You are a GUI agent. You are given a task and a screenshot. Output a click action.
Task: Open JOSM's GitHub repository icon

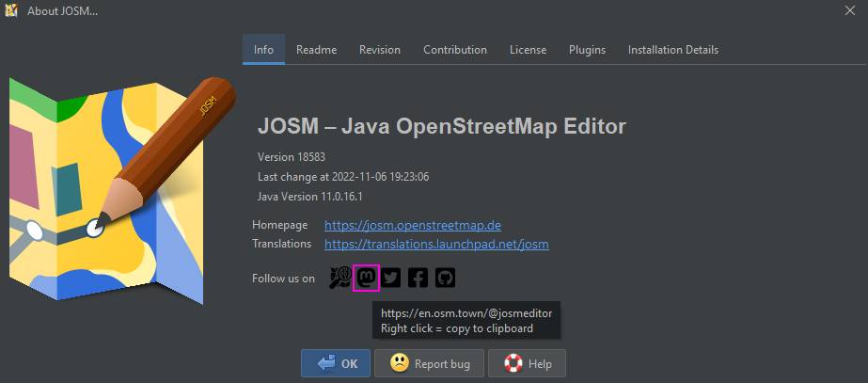pos(445,278)
